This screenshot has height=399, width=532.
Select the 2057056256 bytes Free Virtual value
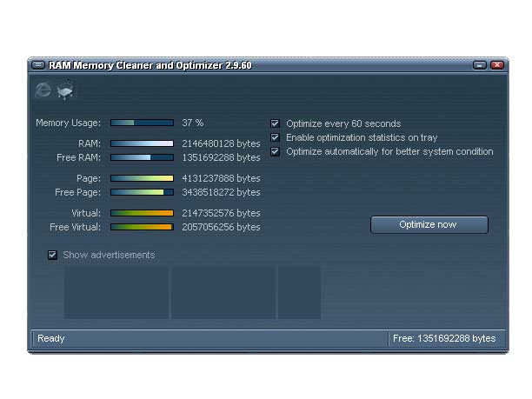click(221, 227)
